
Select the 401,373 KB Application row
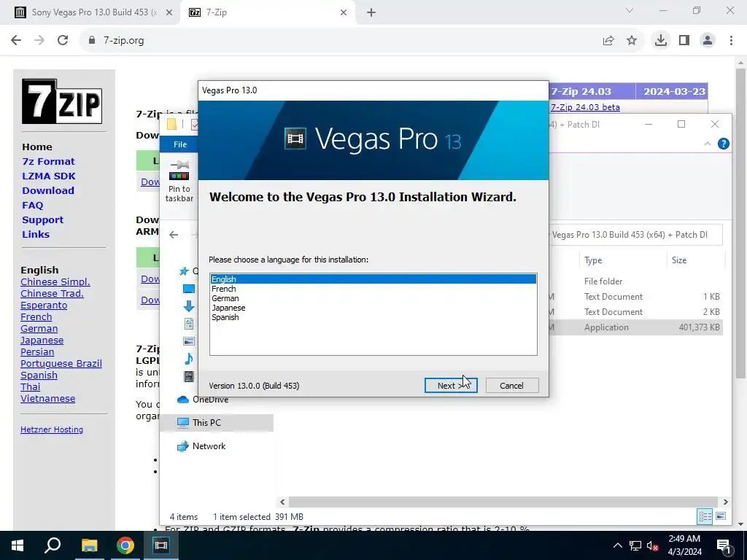click(x=636, y=327)
